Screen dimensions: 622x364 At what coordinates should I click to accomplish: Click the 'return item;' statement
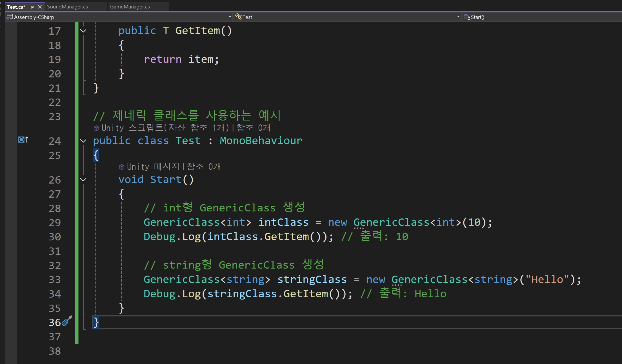pyautogui.click(x=181, y=59)
